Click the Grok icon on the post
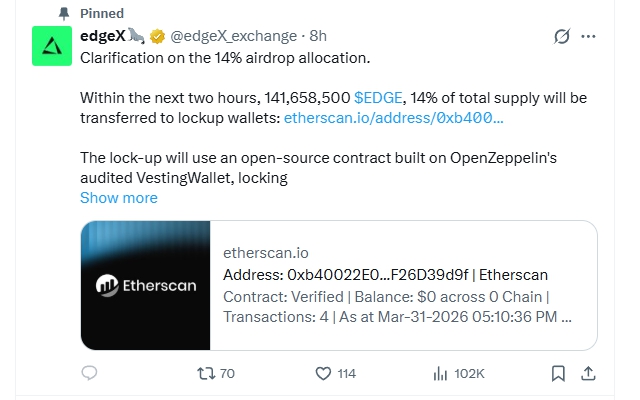The height and width of the screenshot is (400, 640). coord(562,37)
